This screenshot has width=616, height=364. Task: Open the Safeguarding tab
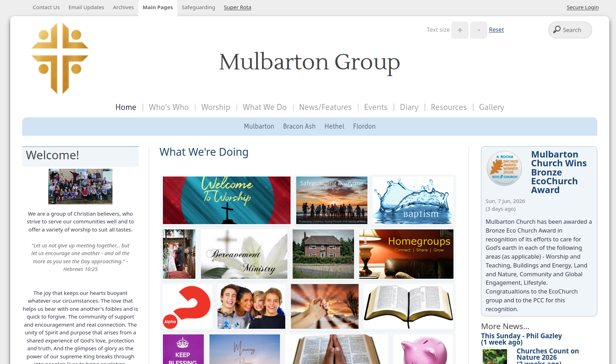pyautogui.click(x=198, y=7)
